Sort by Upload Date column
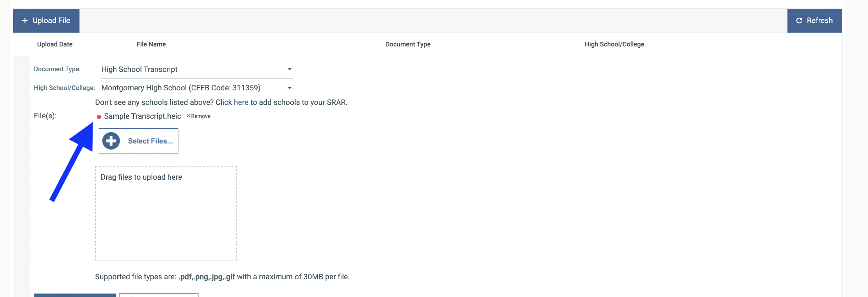868x297 pixels. [55, 44]
